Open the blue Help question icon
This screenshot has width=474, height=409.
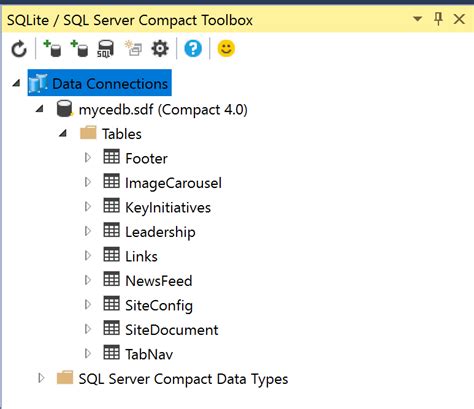[x=193, y=49]
